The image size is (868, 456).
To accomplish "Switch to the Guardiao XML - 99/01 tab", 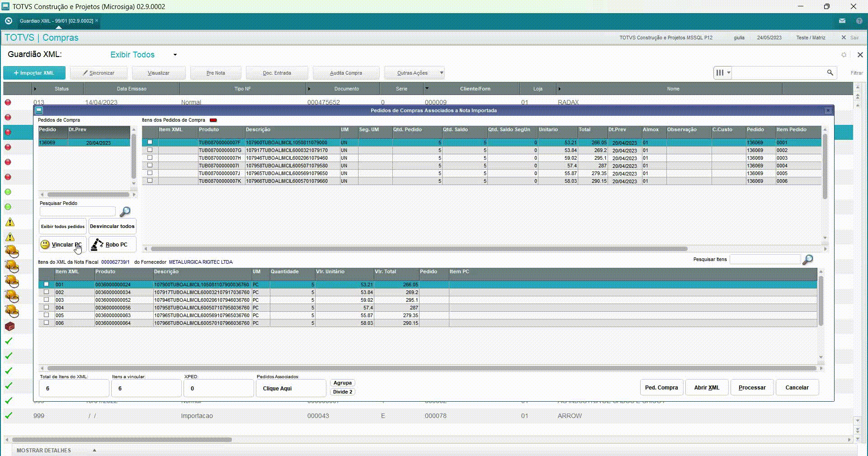I will 56,21.
